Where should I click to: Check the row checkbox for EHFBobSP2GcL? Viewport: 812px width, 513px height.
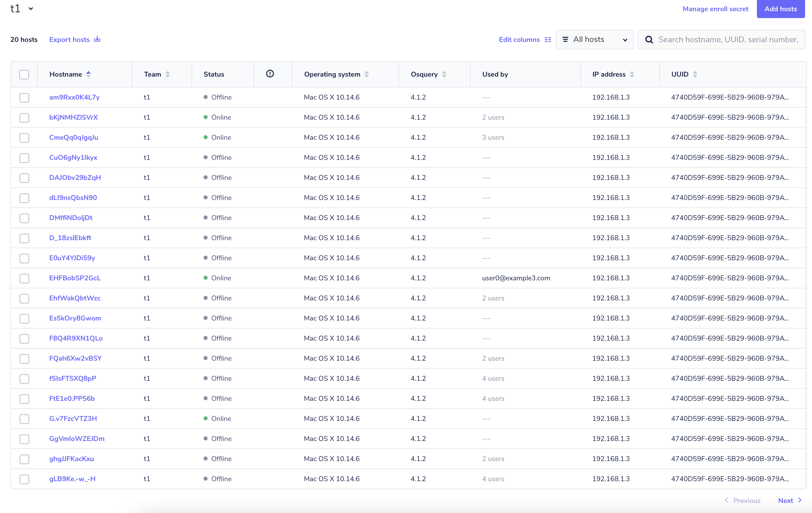[x=24, y=278]
